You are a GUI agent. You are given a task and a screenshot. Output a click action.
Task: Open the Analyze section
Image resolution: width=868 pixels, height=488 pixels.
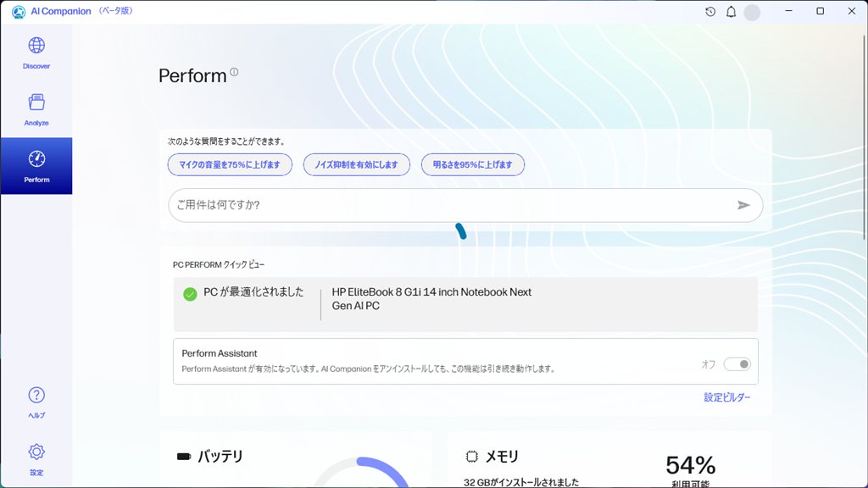[36, 109]
